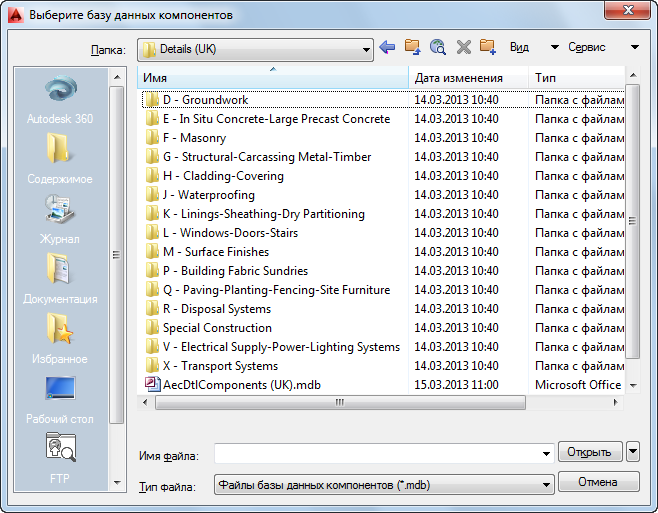This screenshot has width=658, height=513.
Task: Click file list vertical scrollbar thumb
Action: point(632,221)
